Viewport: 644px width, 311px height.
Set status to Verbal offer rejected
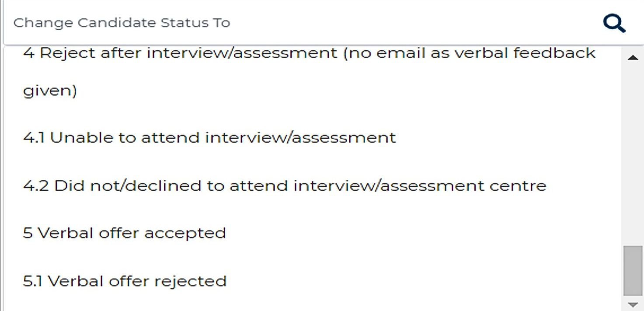pyautogui.click(x=125, y=280)
